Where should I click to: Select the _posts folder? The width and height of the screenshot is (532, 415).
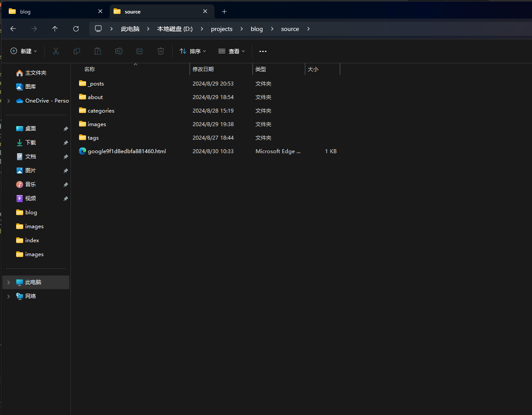96,84
